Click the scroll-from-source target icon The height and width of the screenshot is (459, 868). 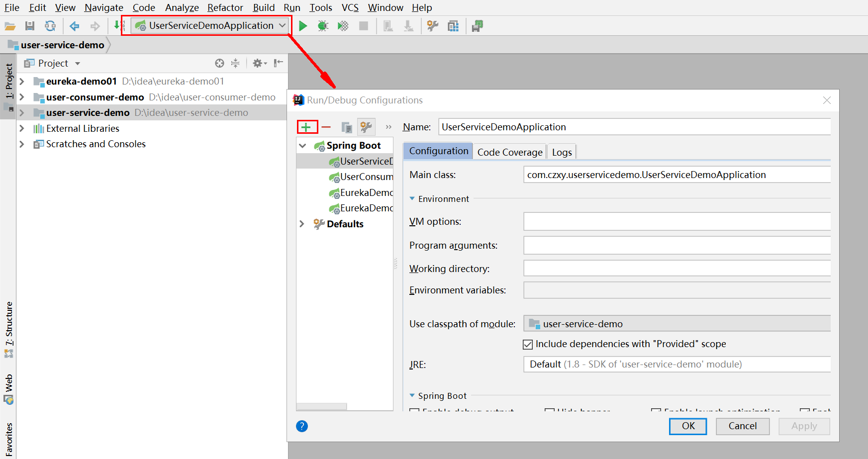[219, 63]
